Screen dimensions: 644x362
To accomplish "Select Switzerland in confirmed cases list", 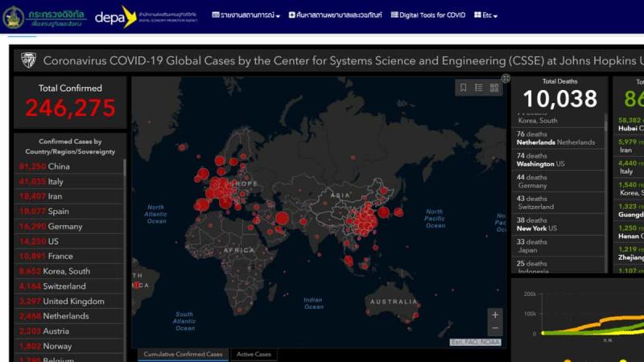I will click(x=69, y=286).
